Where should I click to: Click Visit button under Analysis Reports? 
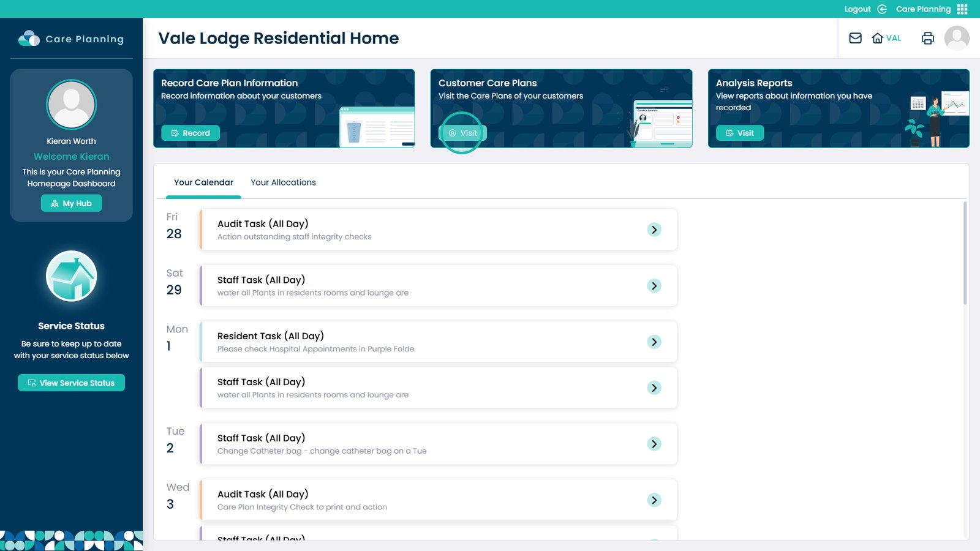pos(739,133)
